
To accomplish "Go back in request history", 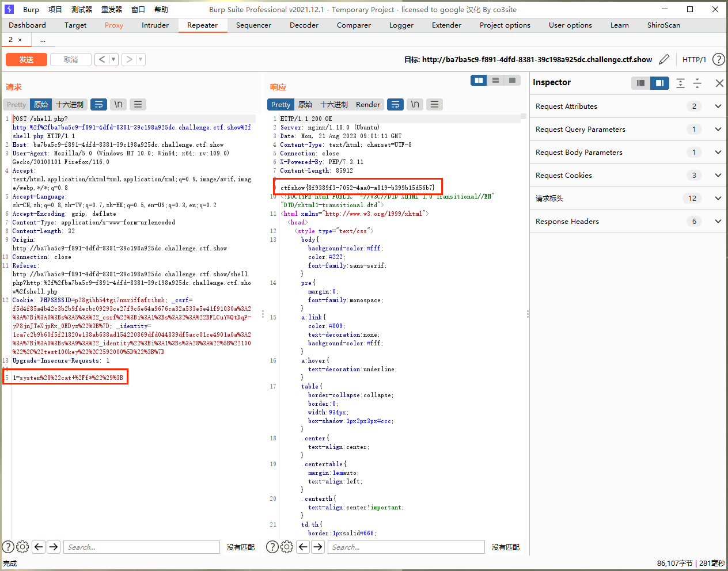I will (x=101, y=59).
